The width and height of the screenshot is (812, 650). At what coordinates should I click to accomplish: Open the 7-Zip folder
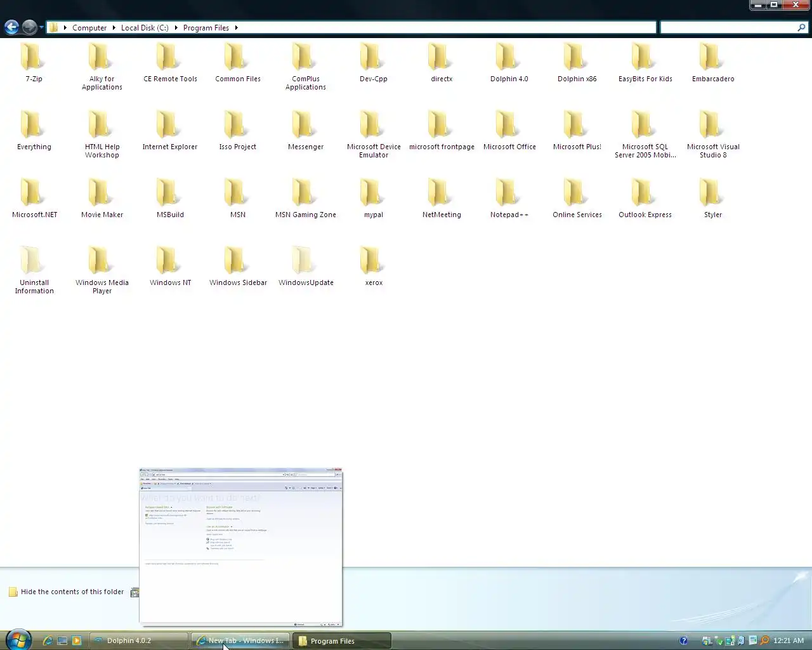[x=34, y=62]
